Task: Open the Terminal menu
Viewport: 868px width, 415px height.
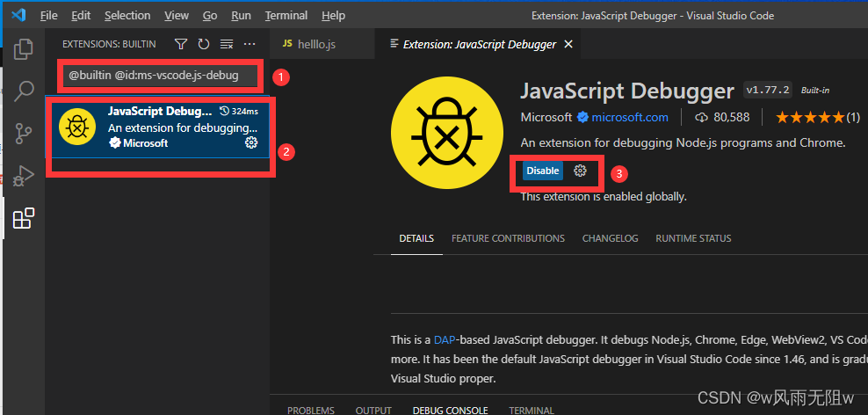Action: click(x=286, y=16)
